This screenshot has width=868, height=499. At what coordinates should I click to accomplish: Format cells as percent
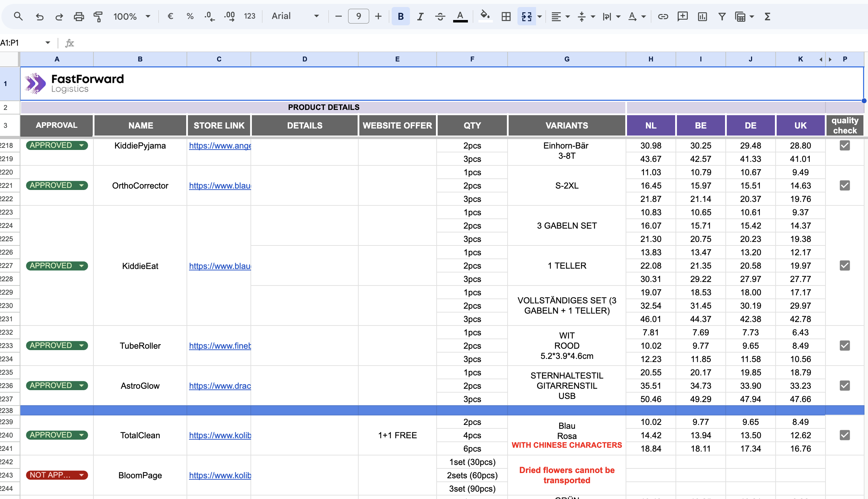(190, 16)
